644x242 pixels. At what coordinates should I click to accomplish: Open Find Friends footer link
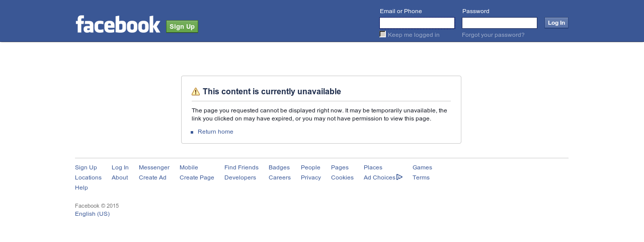point(242,167)
